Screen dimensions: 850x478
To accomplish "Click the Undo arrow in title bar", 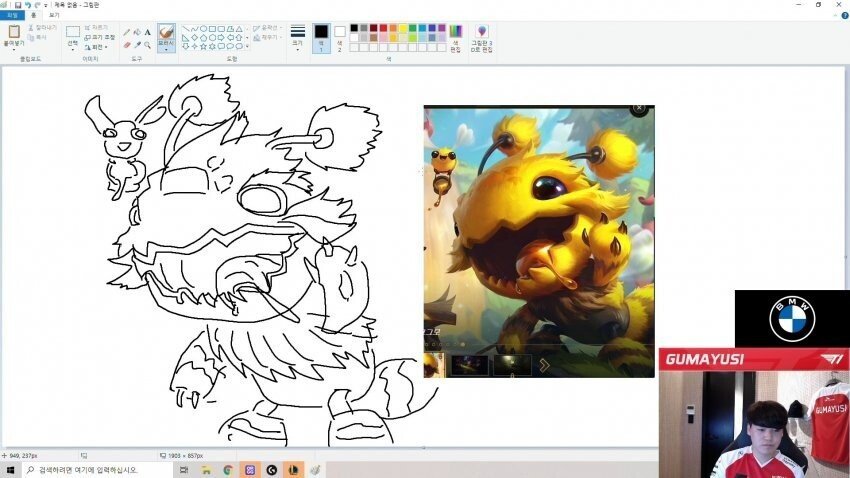I will [27, 5].
